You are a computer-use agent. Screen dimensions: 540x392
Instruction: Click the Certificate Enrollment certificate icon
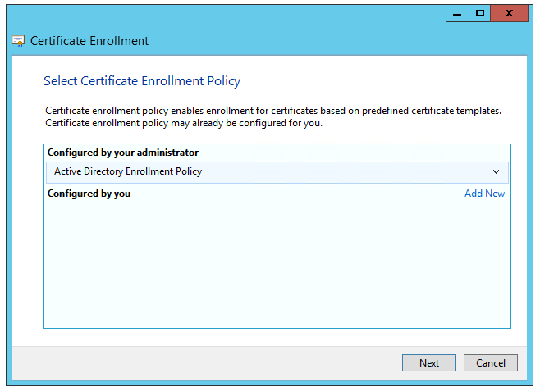19,41
